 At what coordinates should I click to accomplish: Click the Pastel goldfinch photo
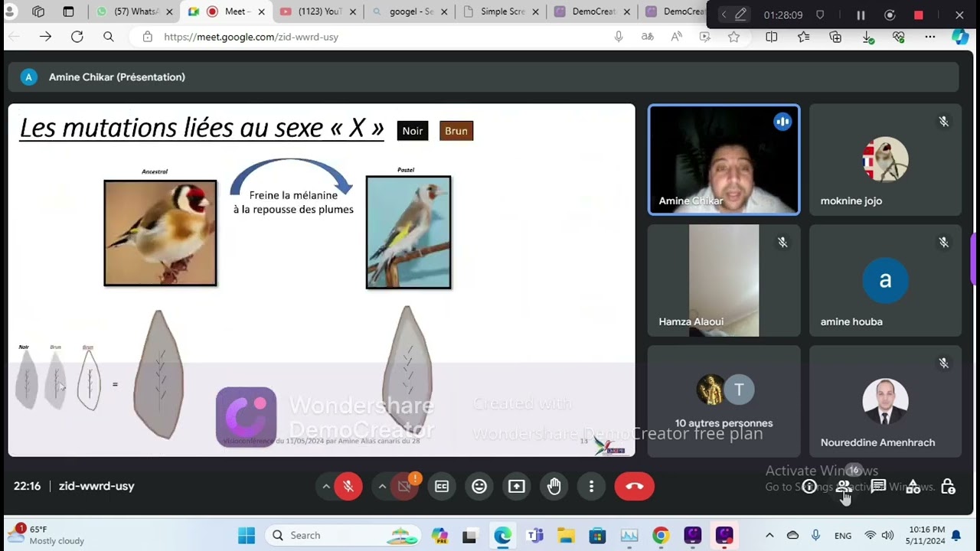[x=408, y=232]
